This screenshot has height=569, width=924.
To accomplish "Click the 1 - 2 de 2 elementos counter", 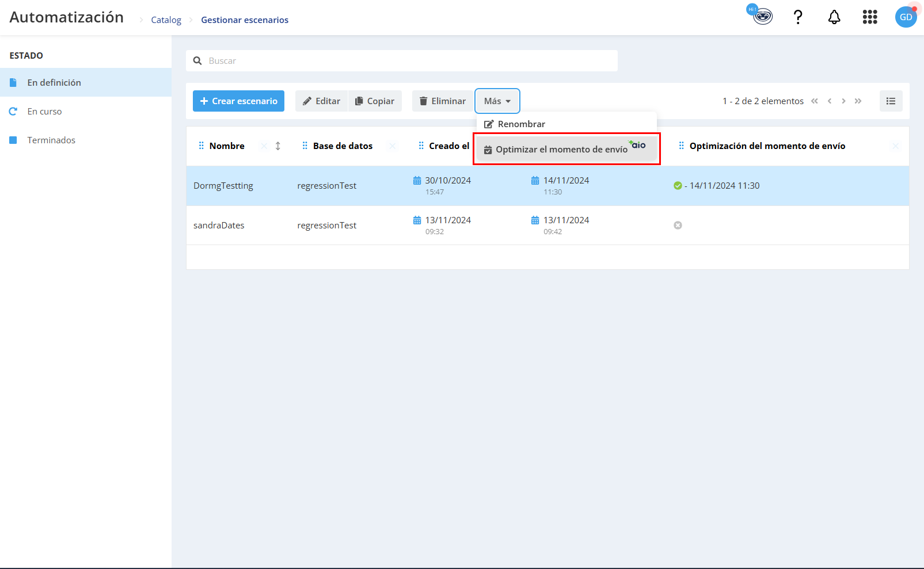I will [763, 101].
